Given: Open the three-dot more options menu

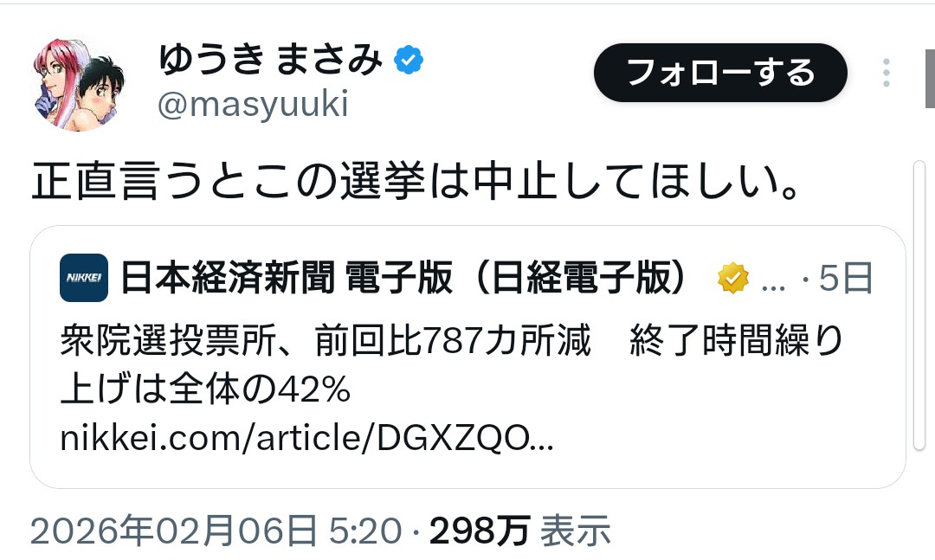Looking at the screenshot, I should click(x=887, y=73).
